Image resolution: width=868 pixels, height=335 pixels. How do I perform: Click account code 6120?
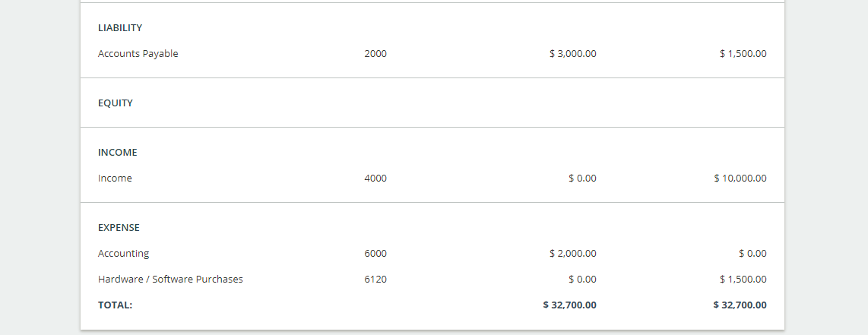[x=375, y=280]
